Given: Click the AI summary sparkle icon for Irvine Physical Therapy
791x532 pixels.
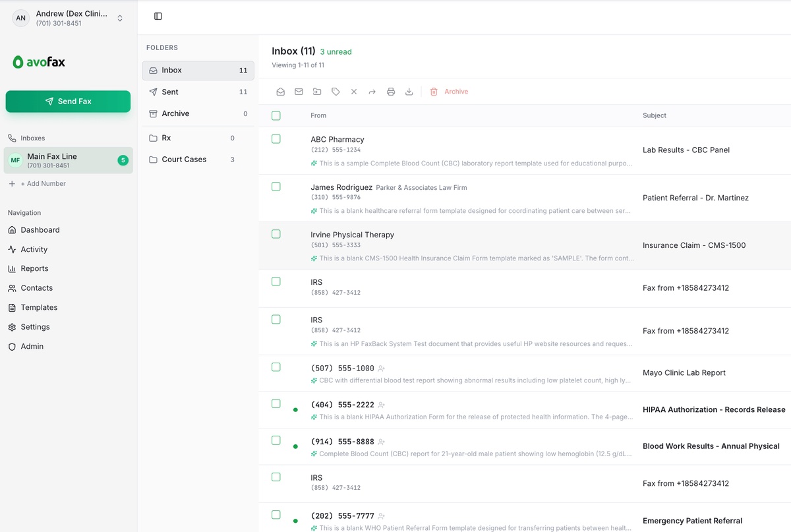Looking at the screenshot, I should click(x=314, y=258).
